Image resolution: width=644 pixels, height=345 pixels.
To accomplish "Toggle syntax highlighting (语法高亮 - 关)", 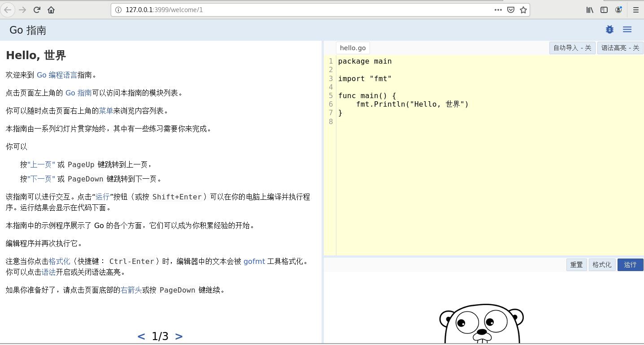I will coord(620,48).
